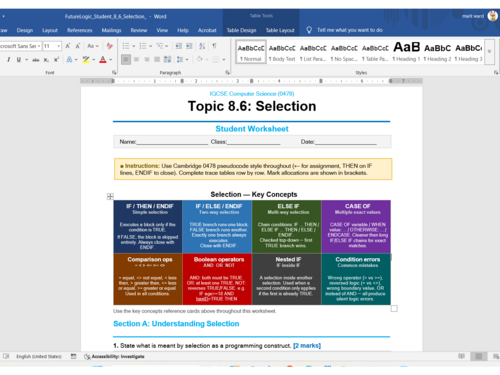Shrink the font using the Shrink Font icon
500x375 pixels.
pos(78,46)
